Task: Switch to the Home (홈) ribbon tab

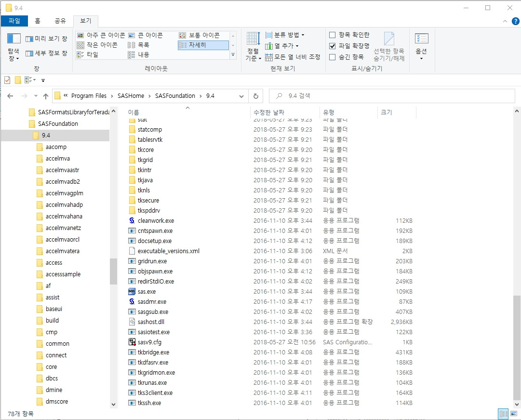Action: click(x=38, y=21)
